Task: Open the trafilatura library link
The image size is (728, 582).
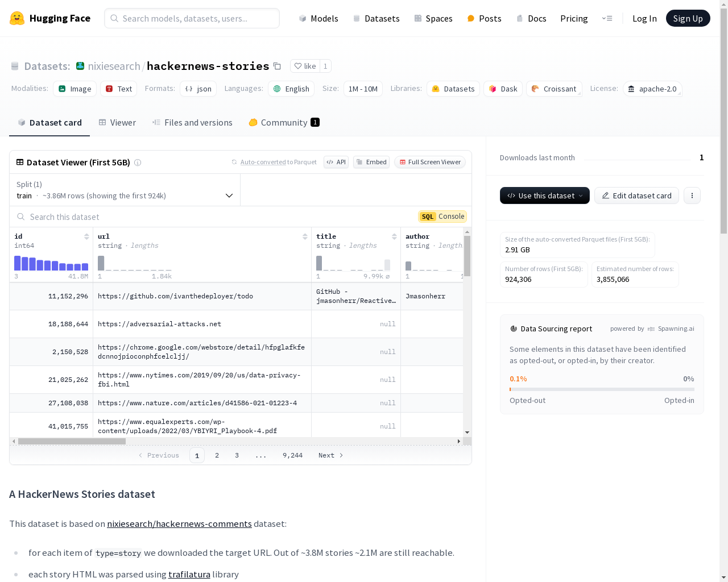Action: click(x=189, y=574)
